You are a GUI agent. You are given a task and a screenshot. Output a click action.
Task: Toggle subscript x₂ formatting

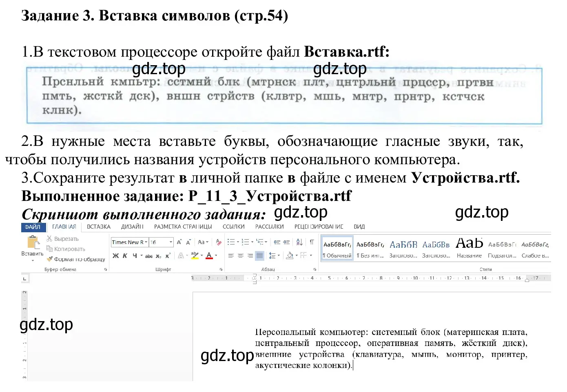[x=158, y=256]
